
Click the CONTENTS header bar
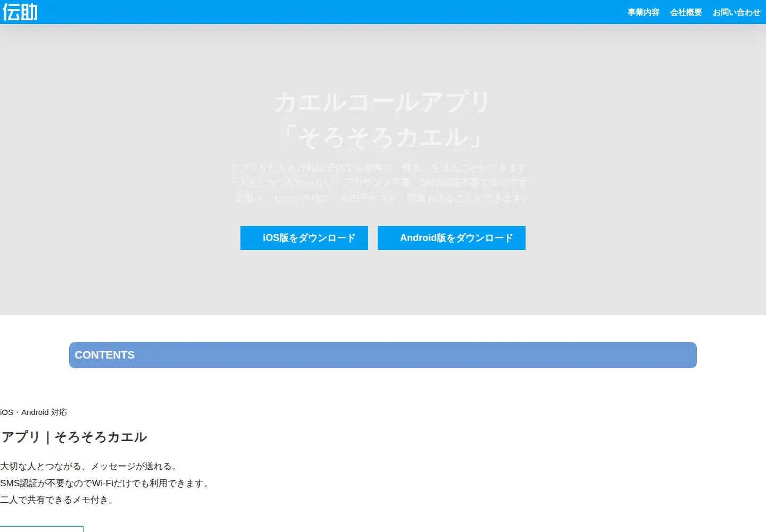tap(383, 355)
